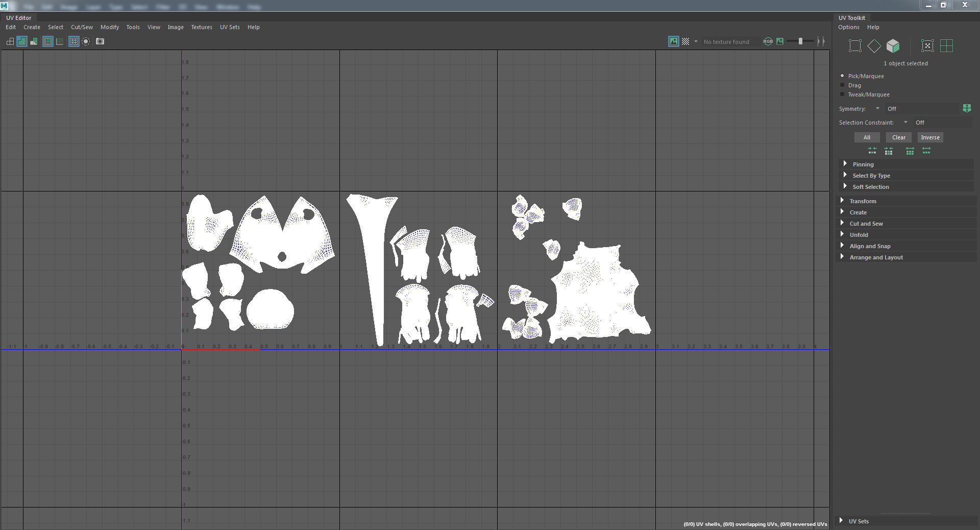Image resolution: width=980 pixels, height=530 pixels.
Task: Expand the Create section in UV Toolkit
Action: (906, 212)
